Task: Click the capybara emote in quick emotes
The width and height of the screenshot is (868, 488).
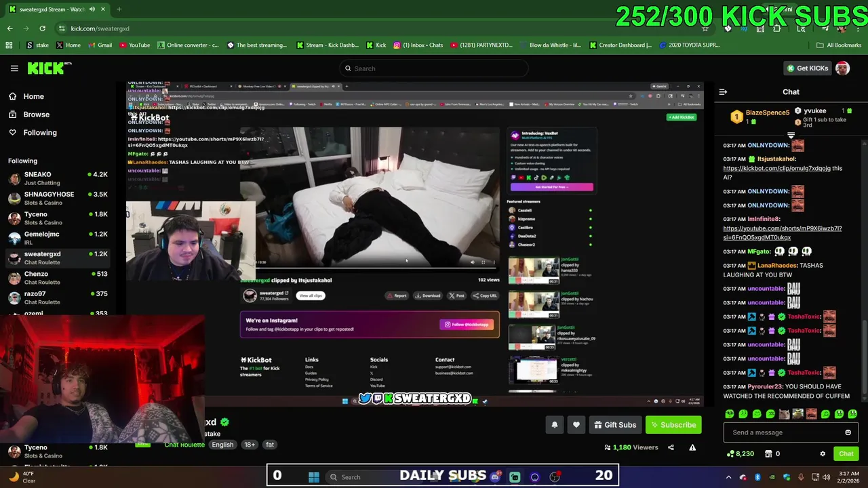Action: click(x=784, y=413)
